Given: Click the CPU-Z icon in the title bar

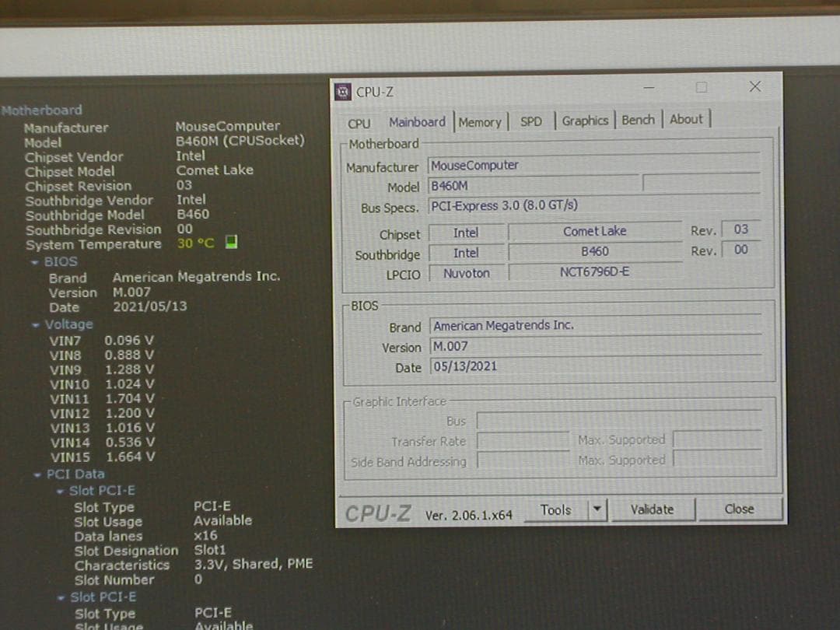Looking at the screenshot, I should click(x=342, y=91).
